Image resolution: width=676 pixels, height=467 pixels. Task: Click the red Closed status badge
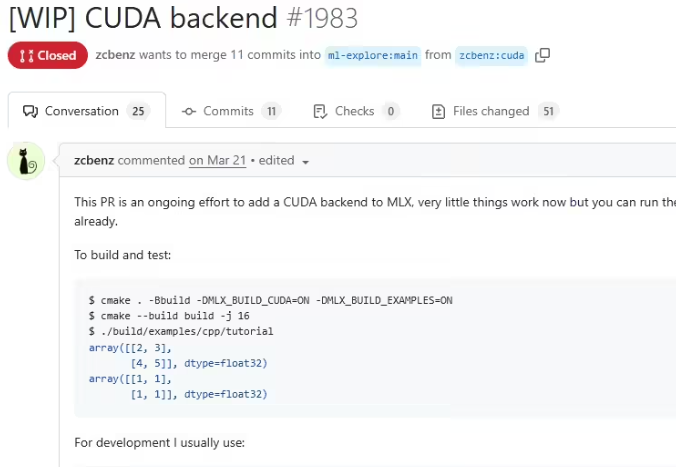point(48,56)
